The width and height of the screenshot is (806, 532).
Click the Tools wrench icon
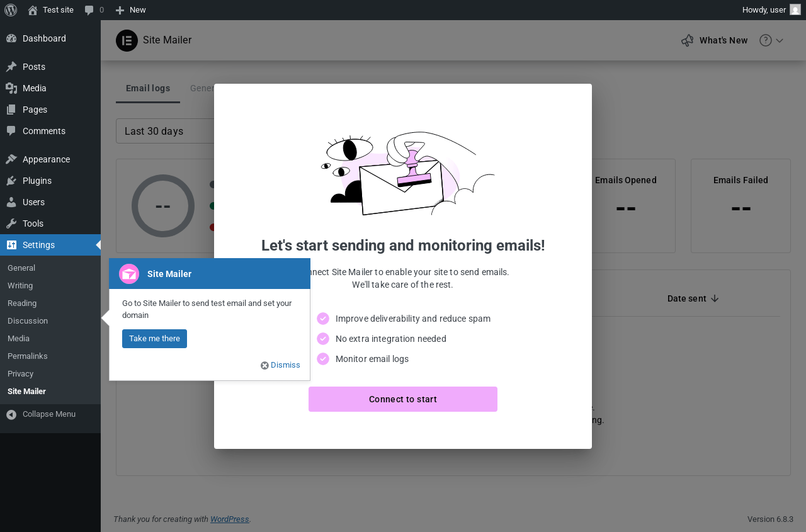click(x=11, y=224)
